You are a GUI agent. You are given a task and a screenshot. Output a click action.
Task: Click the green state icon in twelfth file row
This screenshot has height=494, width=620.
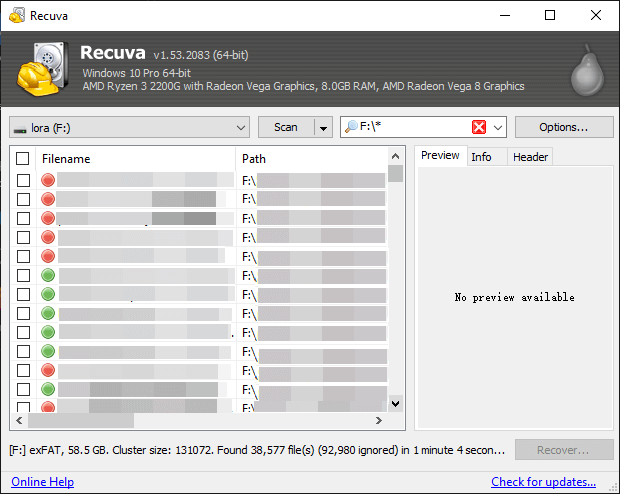click(48, 389)
